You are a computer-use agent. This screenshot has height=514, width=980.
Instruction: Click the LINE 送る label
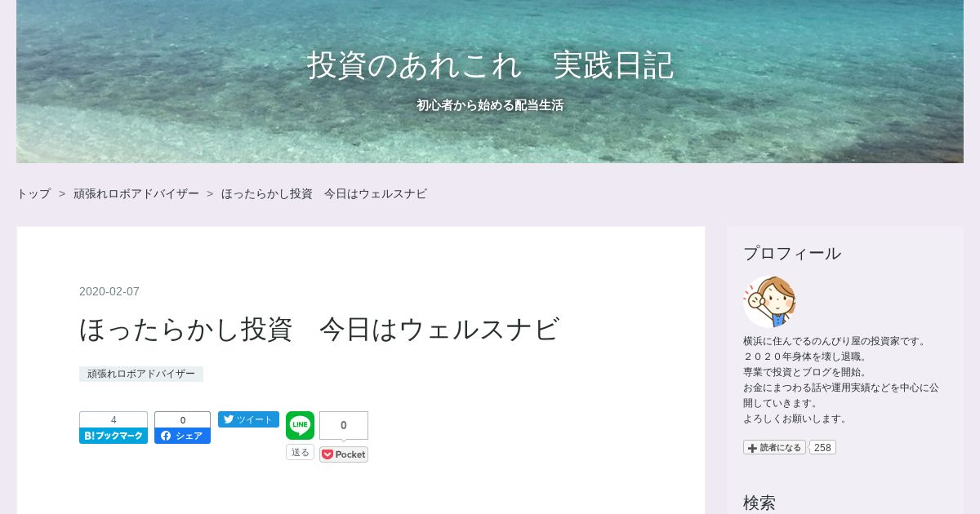point(300,452)
